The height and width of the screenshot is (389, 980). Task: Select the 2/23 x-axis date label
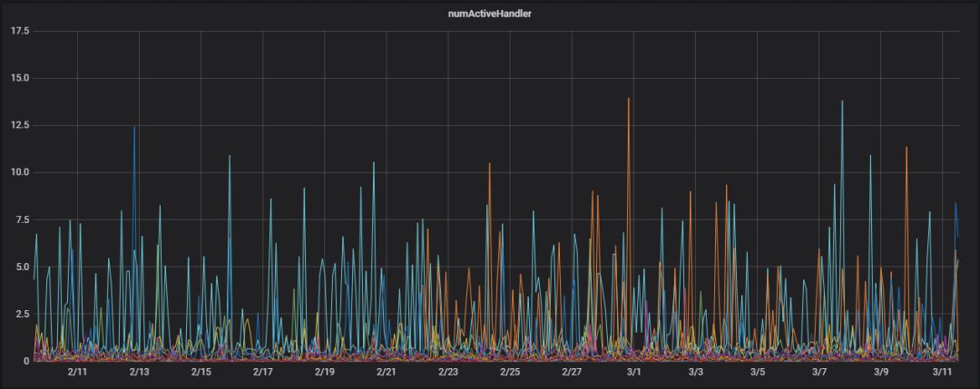click(448, 372)
